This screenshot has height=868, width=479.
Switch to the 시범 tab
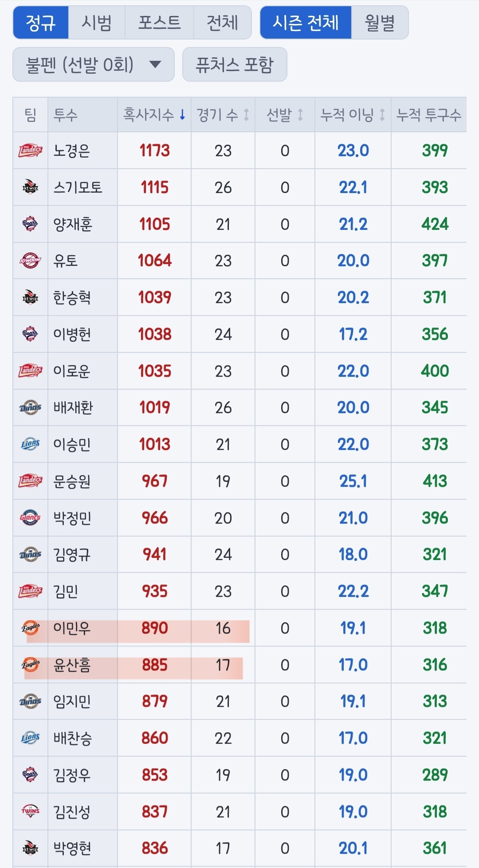tap(97, 23)
